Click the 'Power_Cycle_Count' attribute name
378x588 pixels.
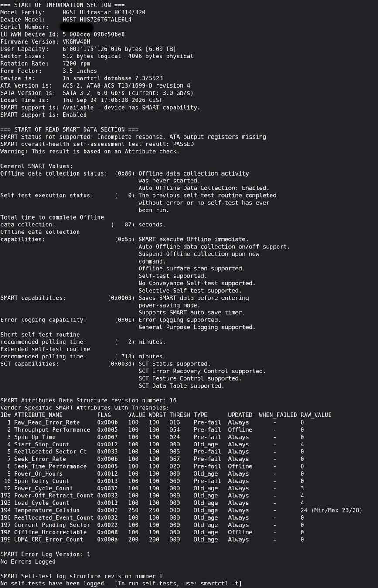point(44,488)
